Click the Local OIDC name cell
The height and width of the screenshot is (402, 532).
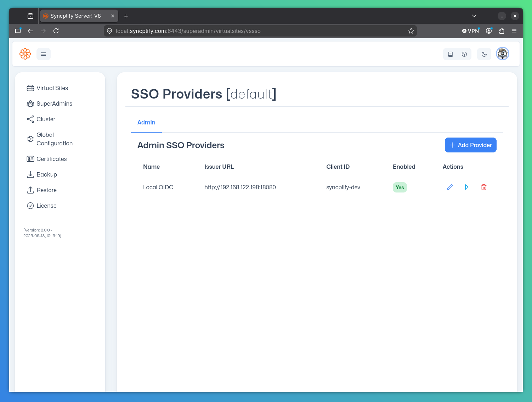(158, 187)
